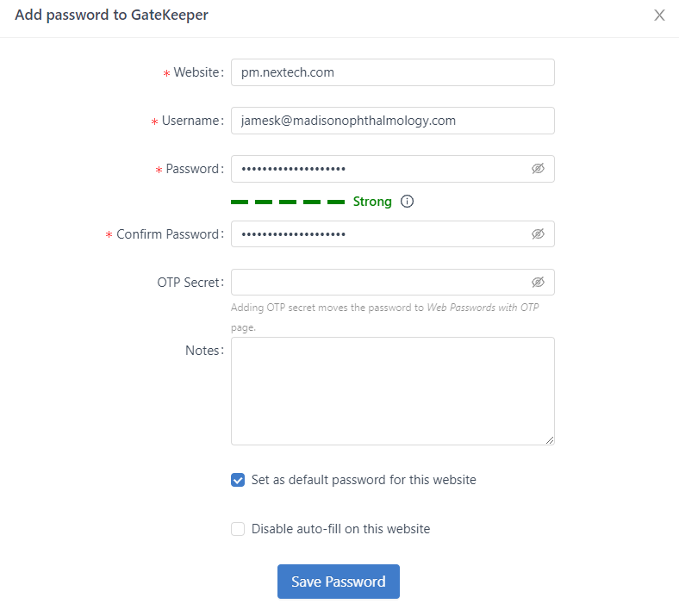Click into the Notes text area
Image resolution: width=679 pixels, height=616 pixels.
pyautogui.click(x=392, y=390)
